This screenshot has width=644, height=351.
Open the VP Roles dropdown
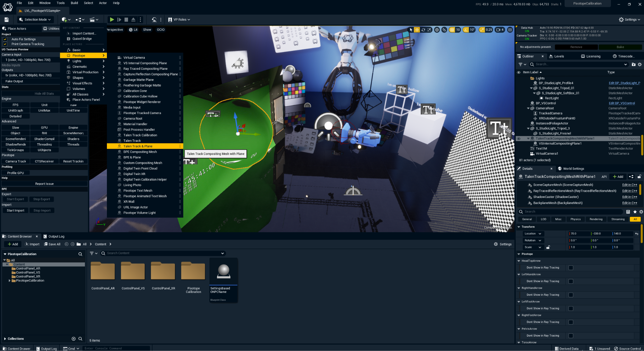(179, 19)
